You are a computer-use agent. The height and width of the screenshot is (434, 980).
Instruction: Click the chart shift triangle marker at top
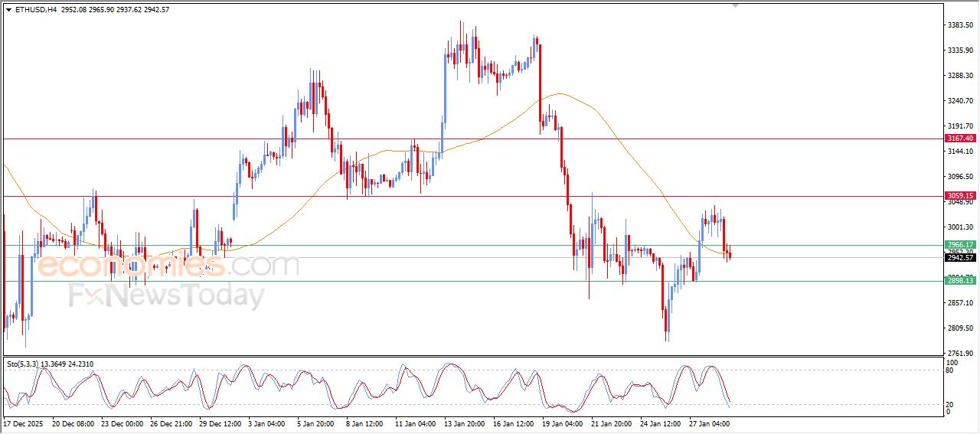[736, 6]
